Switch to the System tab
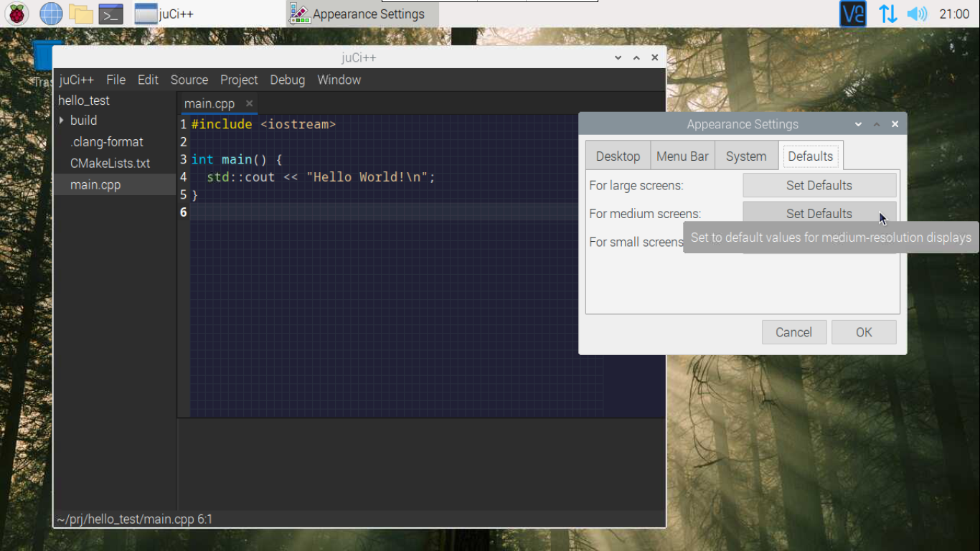 [746, 156]
